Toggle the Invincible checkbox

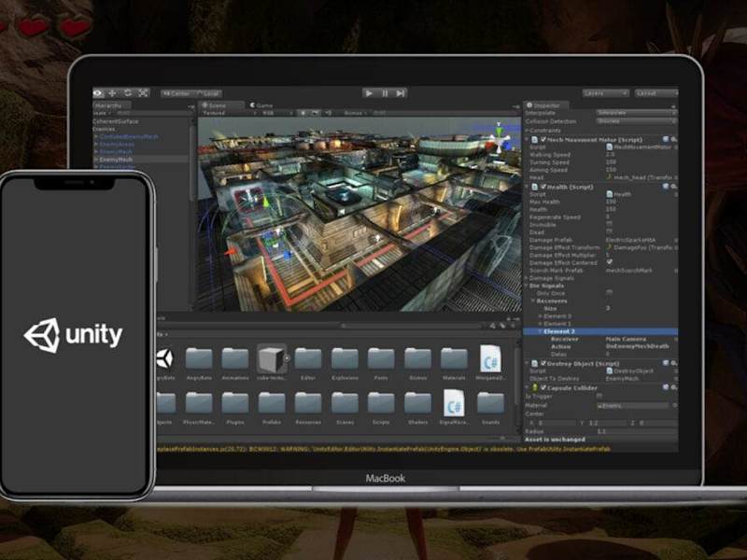pos(610,224)
